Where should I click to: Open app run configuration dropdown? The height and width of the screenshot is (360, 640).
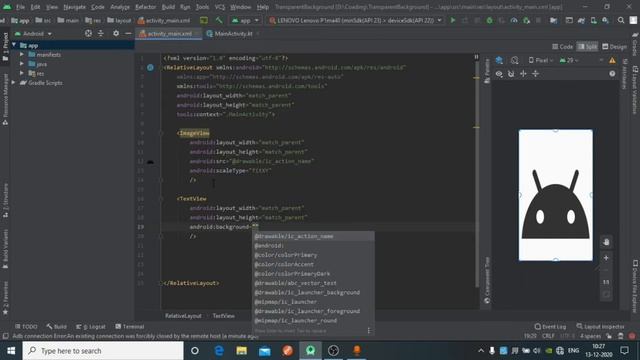pyautogui.click(x=245, y=20)
